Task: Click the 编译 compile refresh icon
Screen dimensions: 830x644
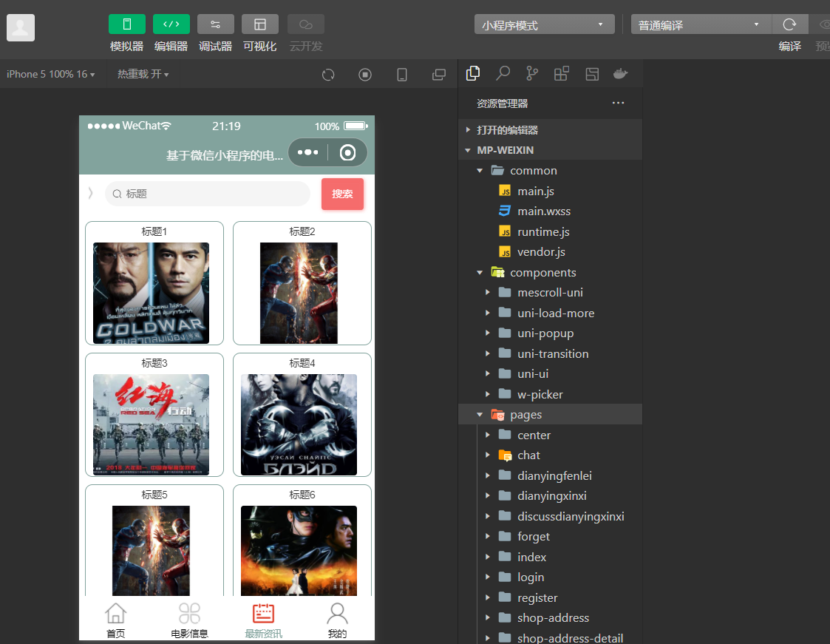Action: tap(789, 24)
